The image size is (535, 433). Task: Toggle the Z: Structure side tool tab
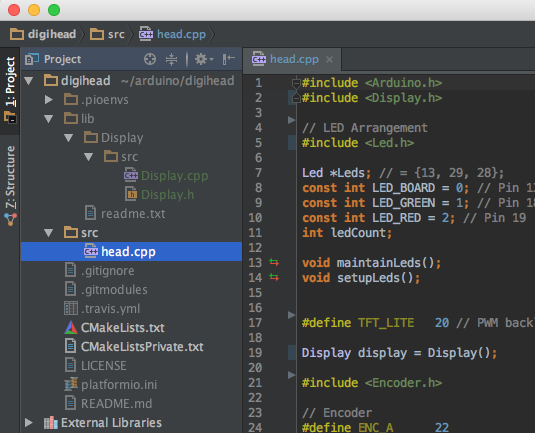click(x=10, y=185)
